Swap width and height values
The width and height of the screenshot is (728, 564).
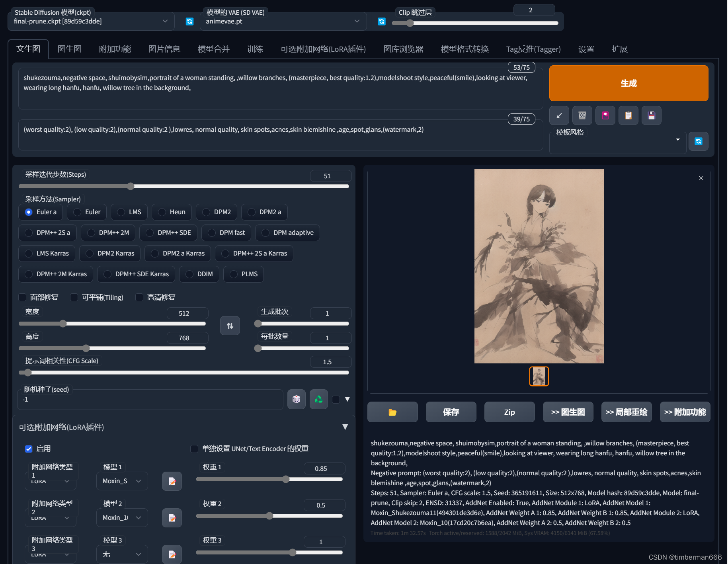pos(230,326)
